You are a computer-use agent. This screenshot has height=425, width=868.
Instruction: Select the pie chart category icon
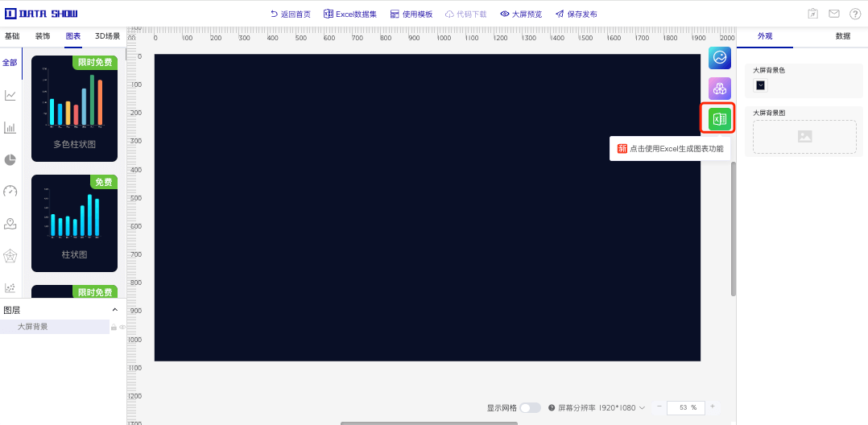(10, 159)
